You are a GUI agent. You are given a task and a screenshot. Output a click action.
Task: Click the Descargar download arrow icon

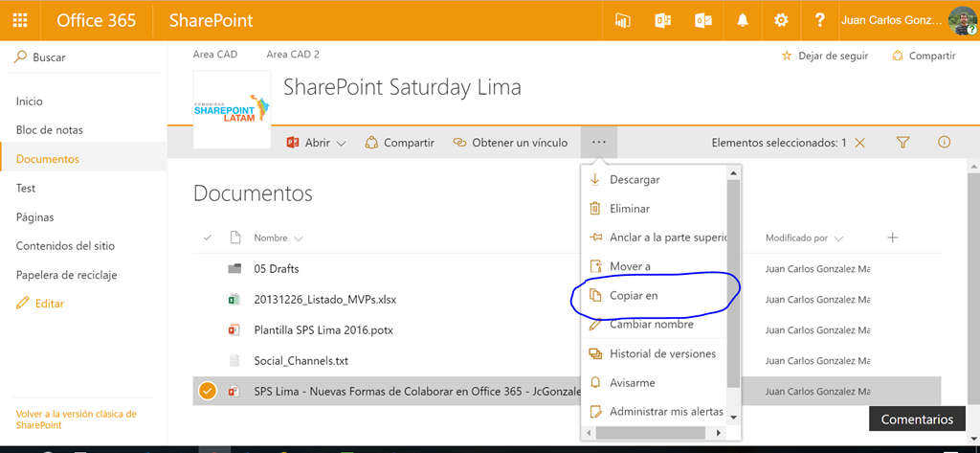click(x=595, y=180)
